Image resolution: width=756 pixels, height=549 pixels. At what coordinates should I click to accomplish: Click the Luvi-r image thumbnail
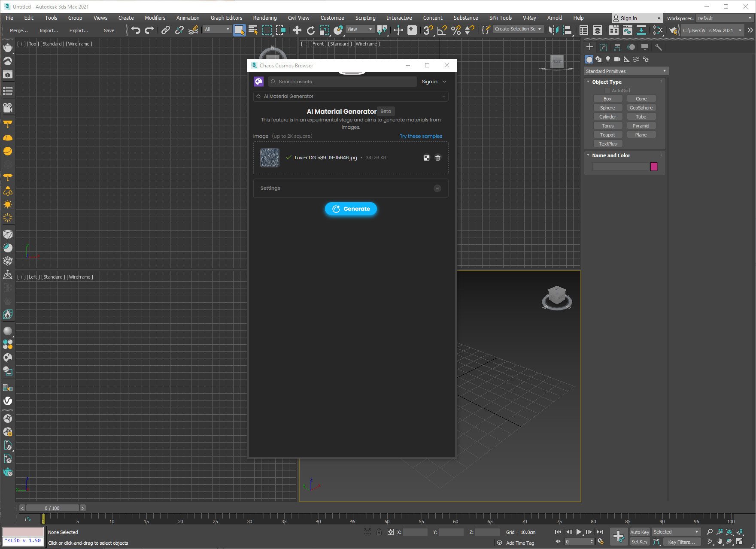click(x=270, y=158)
